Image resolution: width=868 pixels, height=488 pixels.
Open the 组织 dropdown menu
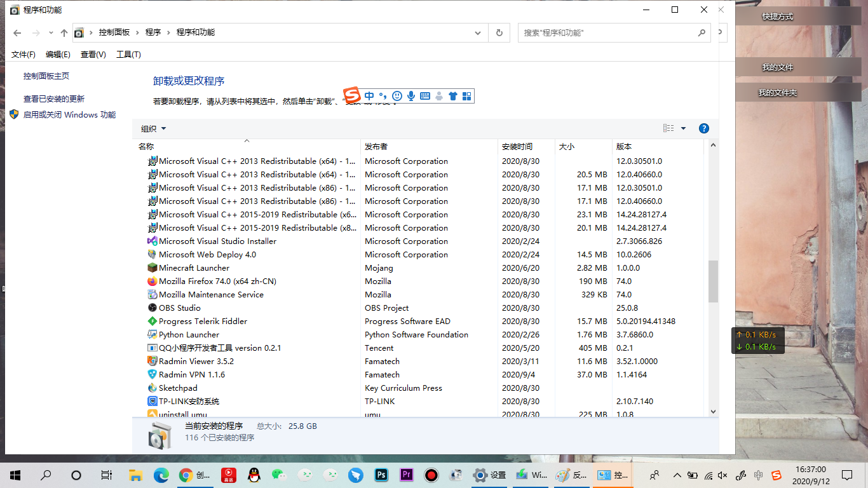pos(153,128)
